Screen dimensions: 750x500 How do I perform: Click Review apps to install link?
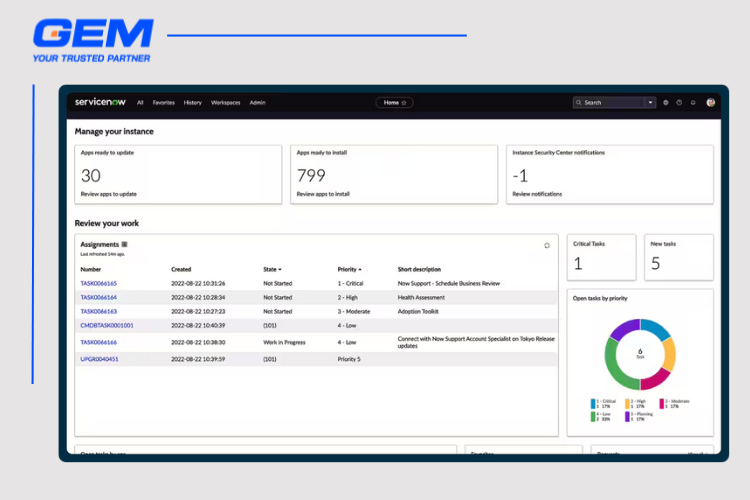pos(323,194)
